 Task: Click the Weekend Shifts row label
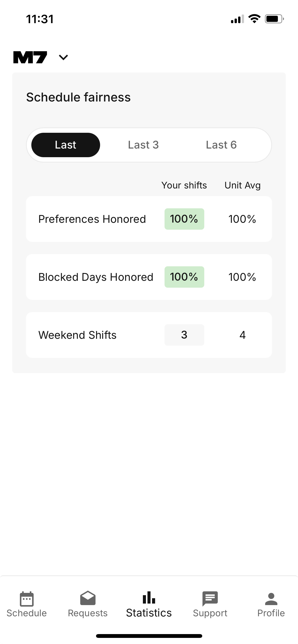click(x=77, y=335)
